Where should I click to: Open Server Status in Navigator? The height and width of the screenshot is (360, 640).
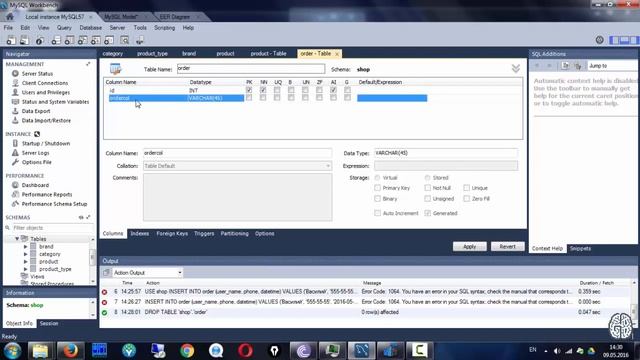click(x=37, y=73)
